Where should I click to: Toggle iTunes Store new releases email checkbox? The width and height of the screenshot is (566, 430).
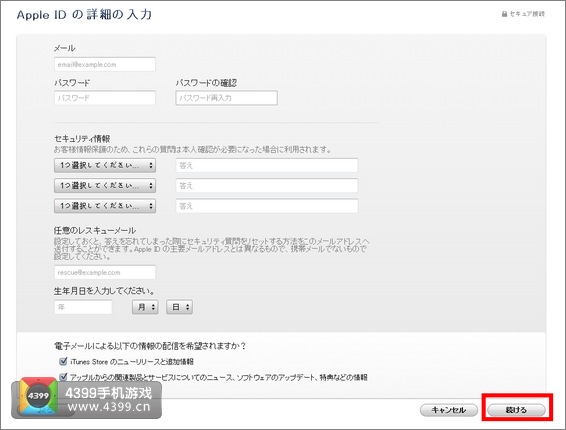coord(63,361)
